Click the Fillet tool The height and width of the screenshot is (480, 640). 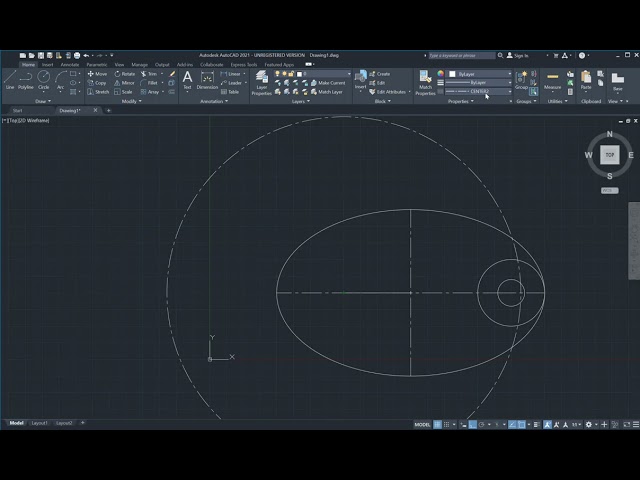coord(149,83)
